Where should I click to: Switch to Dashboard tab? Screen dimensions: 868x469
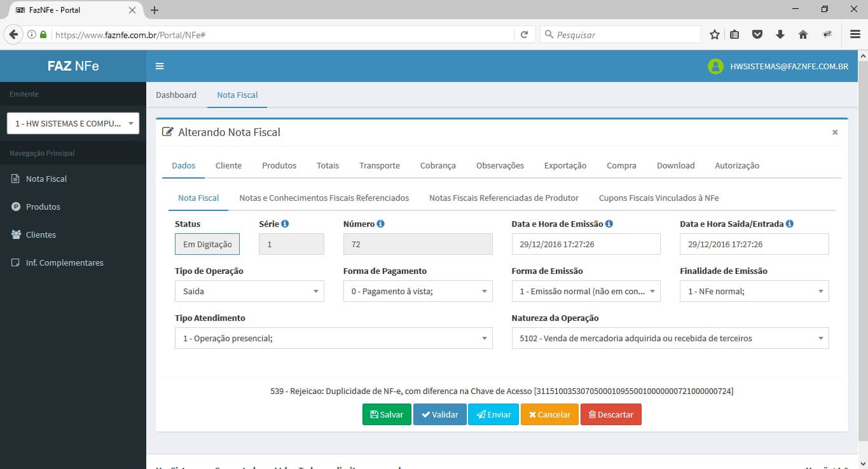(176, 95)
